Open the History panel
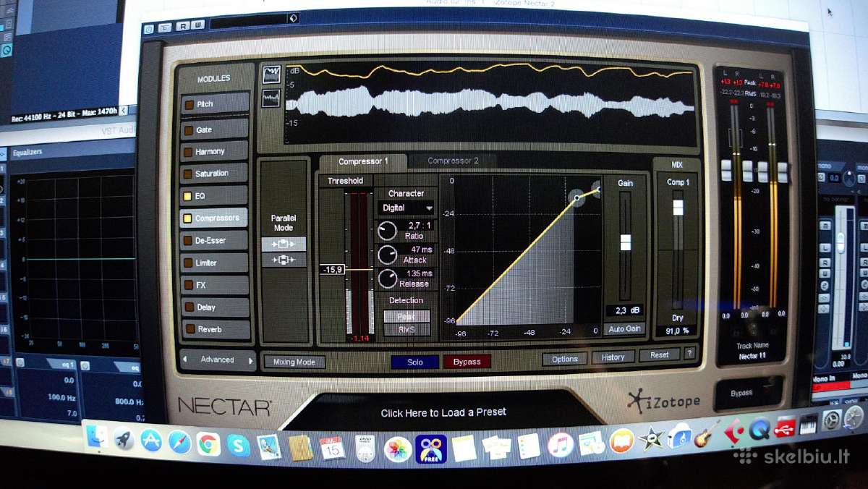The width and height of the screenshot is (868, 489). [x=613, y=357]
